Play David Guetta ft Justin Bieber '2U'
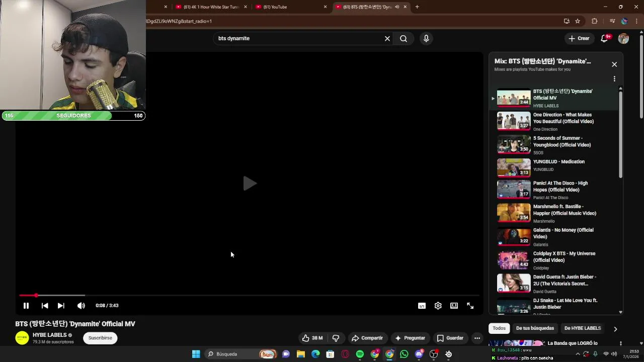644x362 pixels. pyautogui.click(x=553, y=285)
